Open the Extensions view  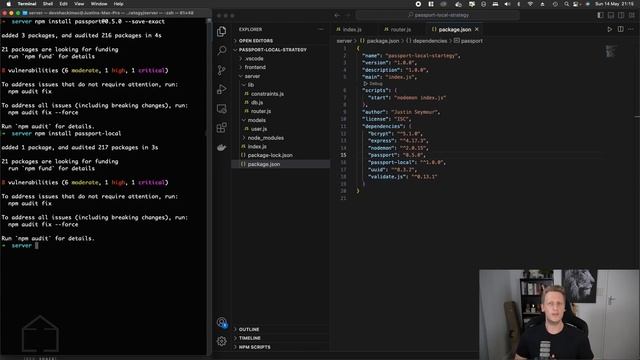point(222,128)
